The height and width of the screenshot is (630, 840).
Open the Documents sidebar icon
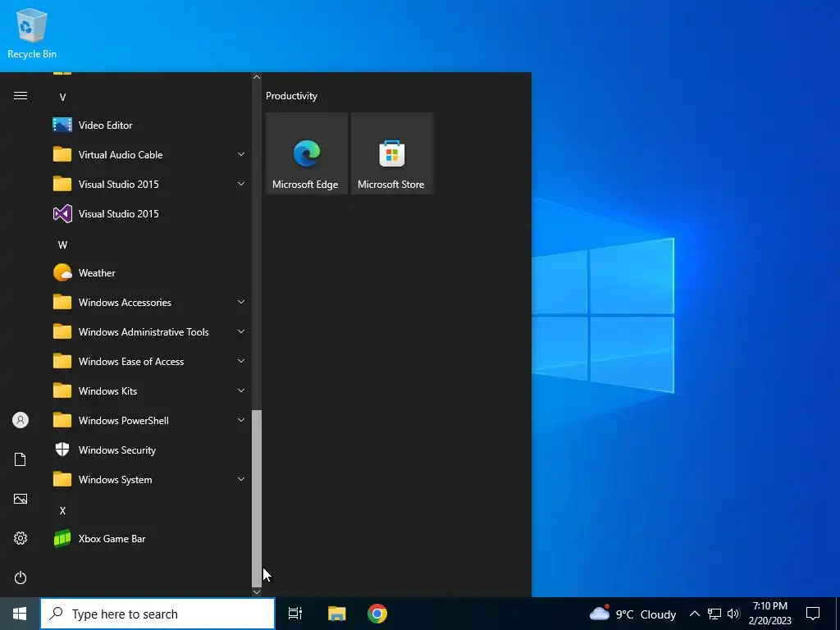21,459
